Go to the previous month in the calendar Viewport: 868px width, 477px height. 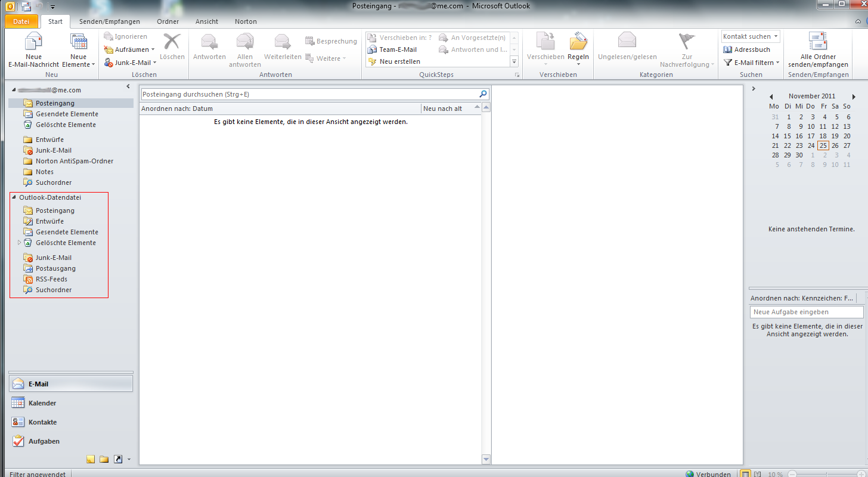coord(771,97)
